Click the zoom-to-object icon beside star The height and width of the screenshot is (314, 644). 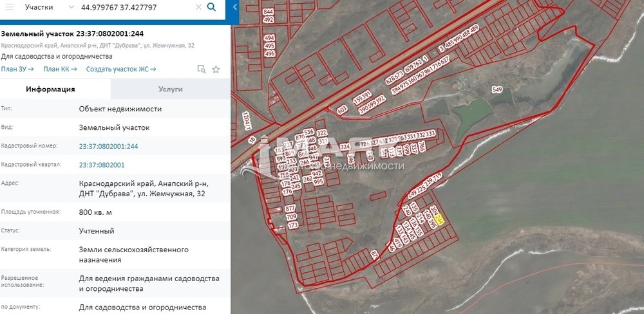pos(201,69)
